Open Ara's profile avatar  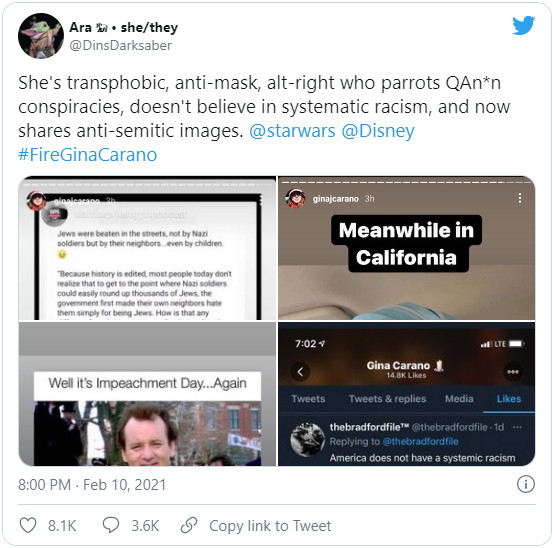click(x=41, y=36)
